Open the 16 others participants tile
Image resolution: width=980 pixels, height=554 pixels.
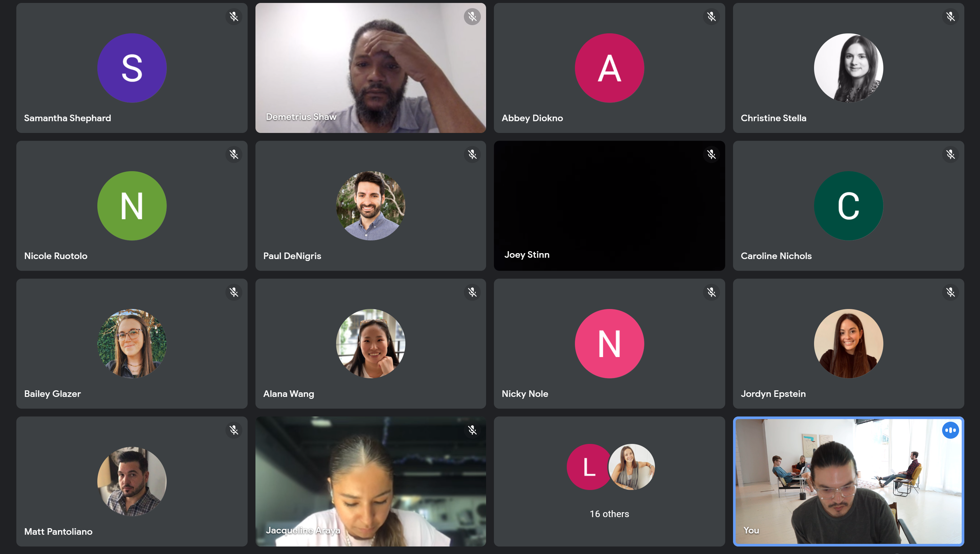pos(610,481)
